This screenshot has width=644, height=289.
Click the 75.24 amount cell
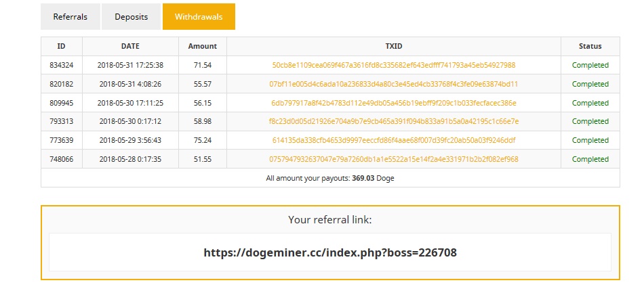click(203, 140)
